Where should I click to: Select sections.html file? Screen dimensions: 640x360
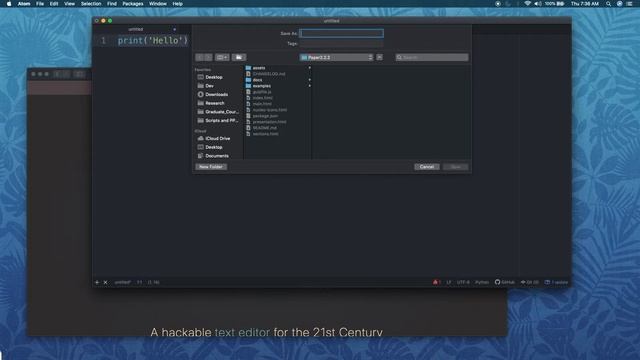[x=265, y=134]
